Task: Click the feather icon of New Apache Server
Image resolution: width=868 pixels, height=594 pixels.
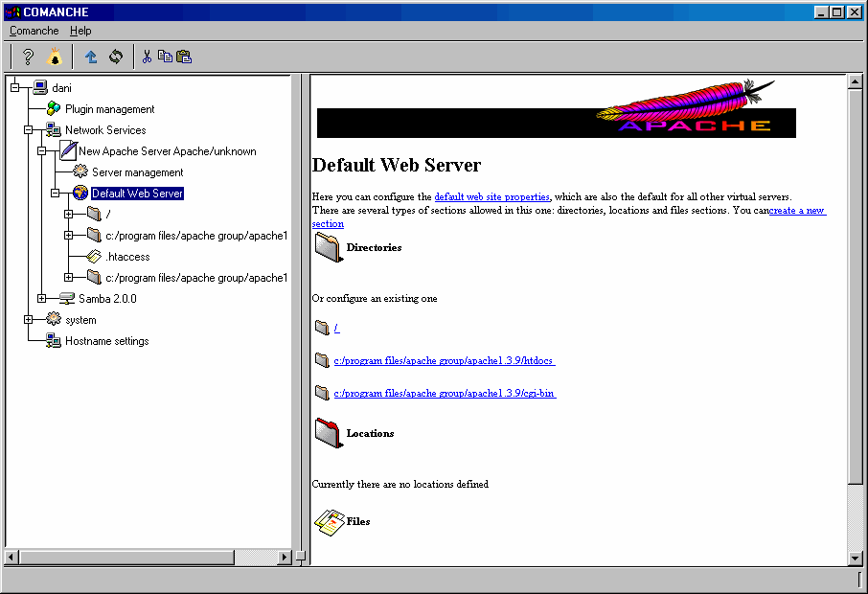Action: click(67, 150)
